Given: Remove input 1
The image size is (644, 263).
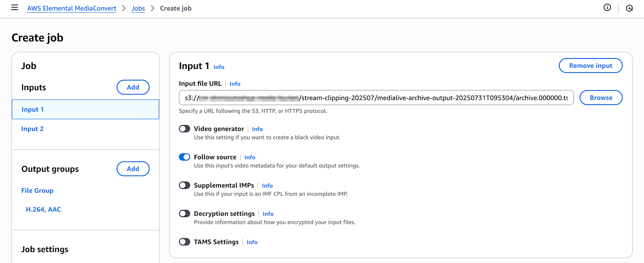Looking at the screenshot, I should click(x=591, y=66).
